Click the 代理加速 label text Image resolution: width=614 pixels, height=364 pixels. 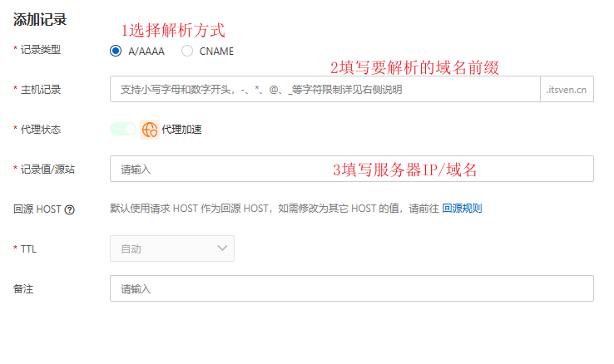[x=182, y=130]
